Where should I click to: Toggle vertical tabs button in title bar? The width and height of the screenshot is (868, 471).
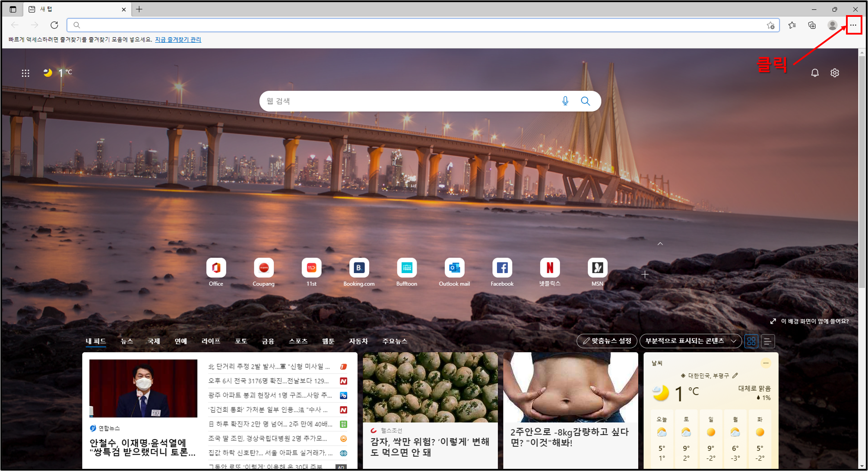pyautogui.click(x=13, y=9)
